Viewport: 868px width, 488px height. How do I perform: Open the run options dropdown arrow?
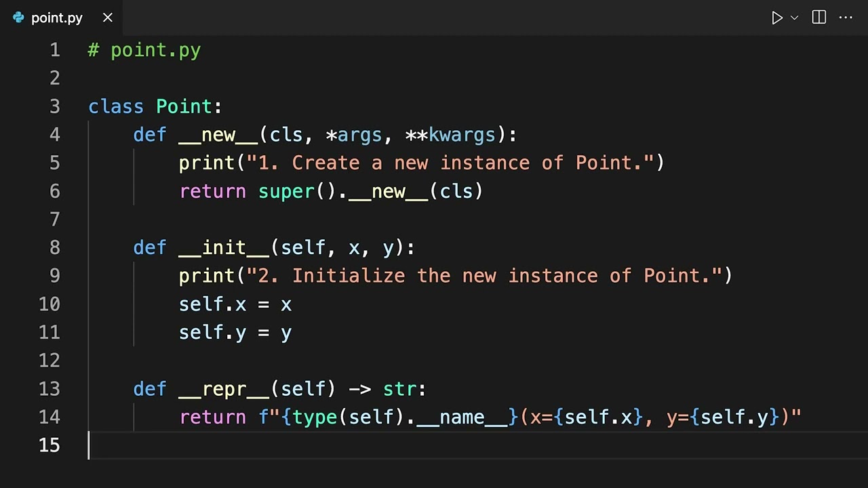[x=795, y=18]
